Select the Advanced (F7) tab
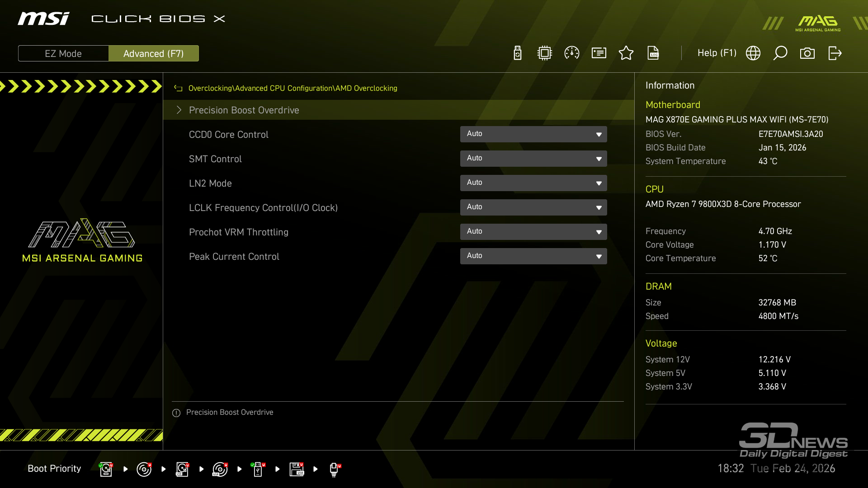Screen dimensions: 868x488 (154, 54)
